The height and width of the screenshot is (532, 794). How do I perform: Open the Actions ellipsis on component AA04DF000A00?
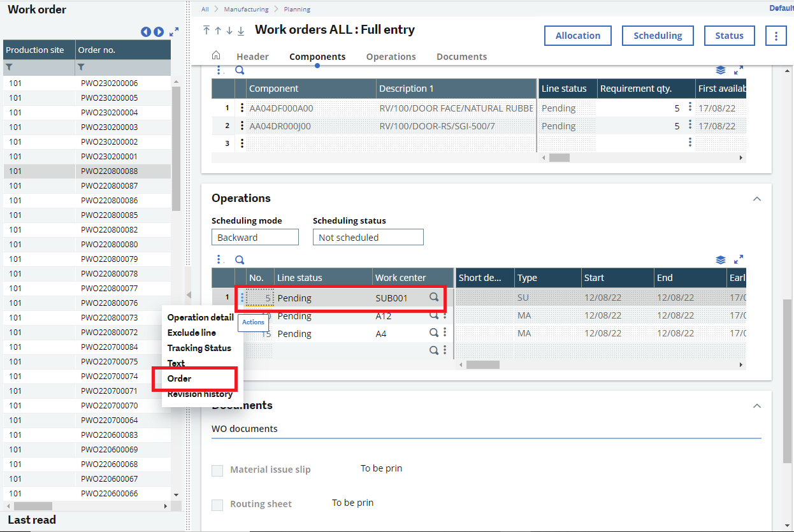pyautogui.click(x=242, y=108)
